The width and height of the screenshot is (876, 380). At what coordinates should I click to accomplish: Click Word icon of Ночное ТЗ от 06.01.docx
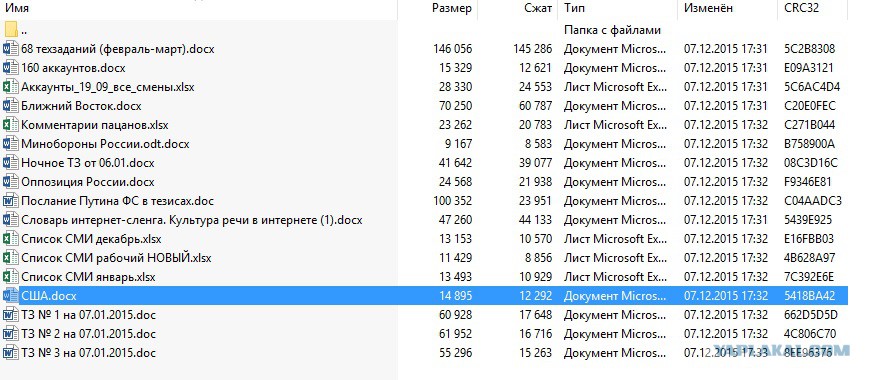point(11,163)
